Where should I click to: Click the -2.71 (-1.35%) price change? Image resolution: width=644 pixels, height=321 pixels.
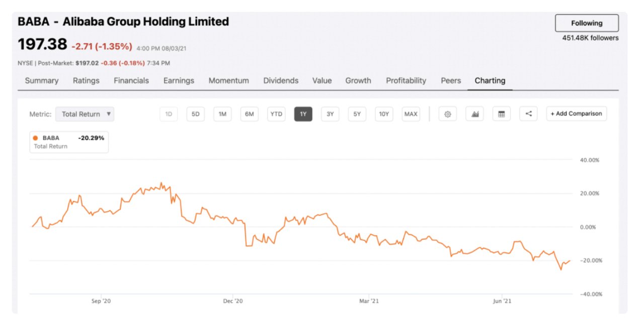tap(102, 46)
